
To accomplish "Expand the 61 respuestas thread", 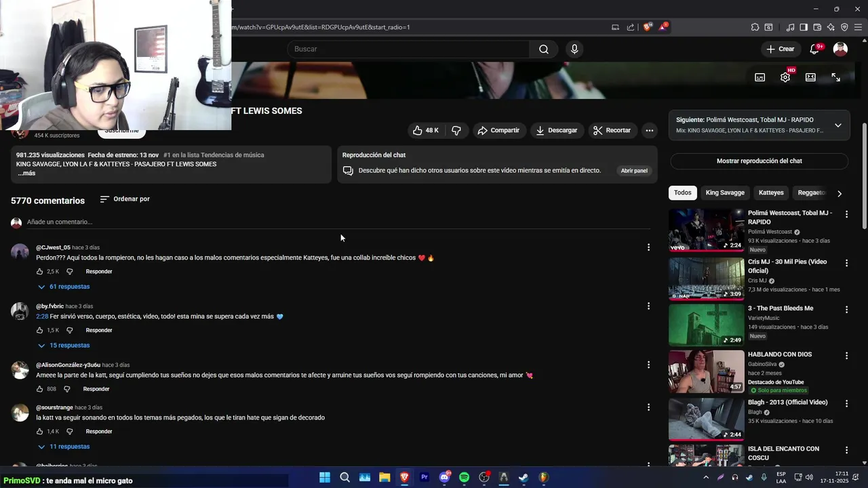I will [x=64, y=287].
